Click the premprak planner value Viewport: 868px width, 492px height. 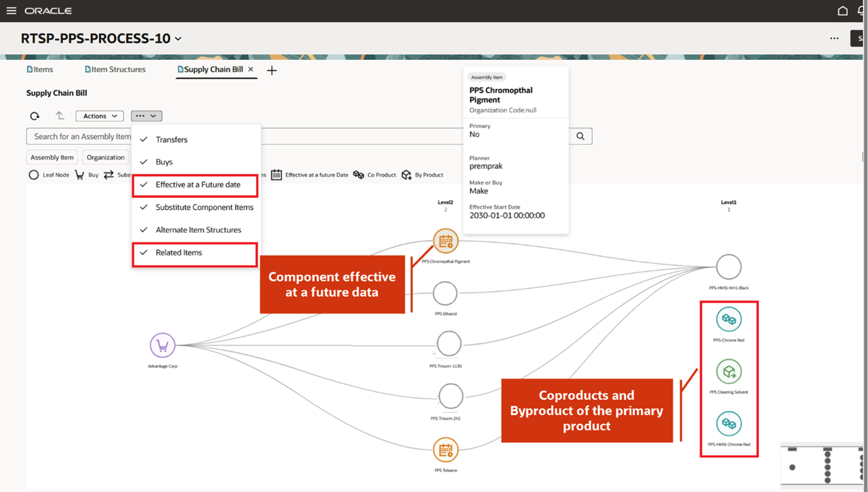(x=486, y=166)
